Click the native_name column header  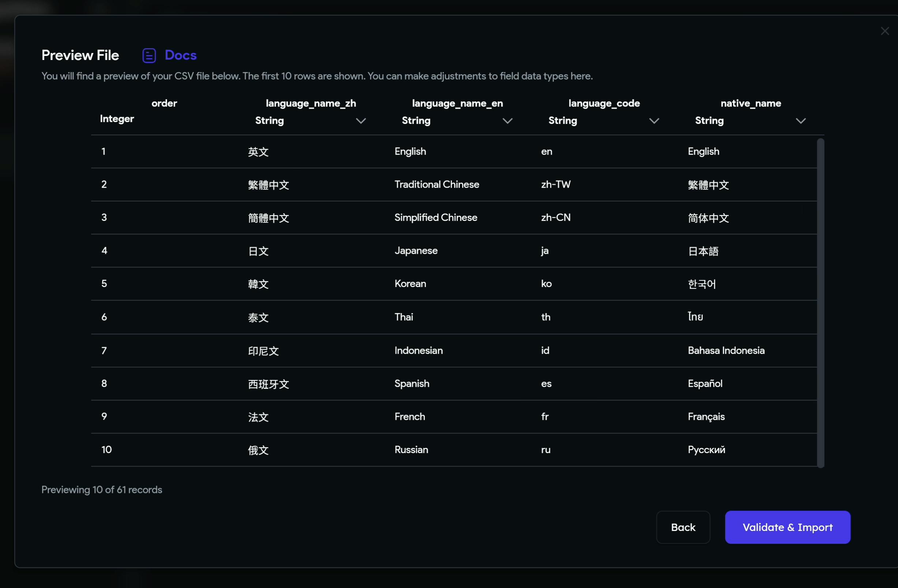pos(751,103)
